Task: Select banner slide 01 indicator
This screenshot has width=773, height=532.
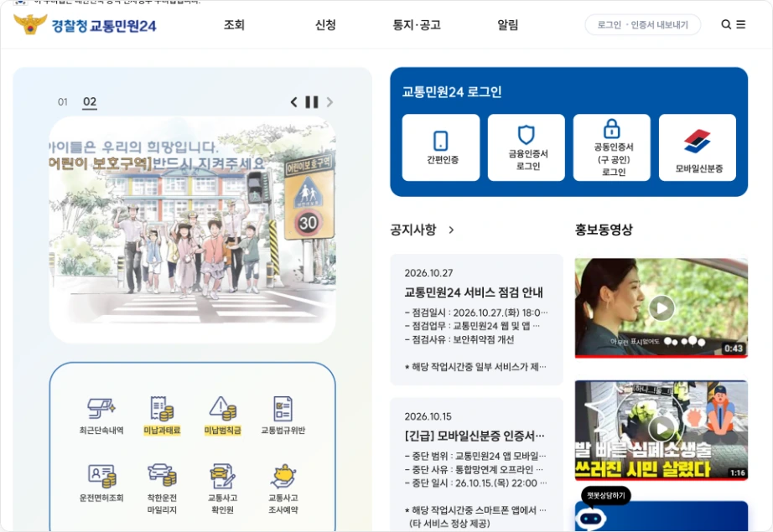Action: (x=63, y=102)
